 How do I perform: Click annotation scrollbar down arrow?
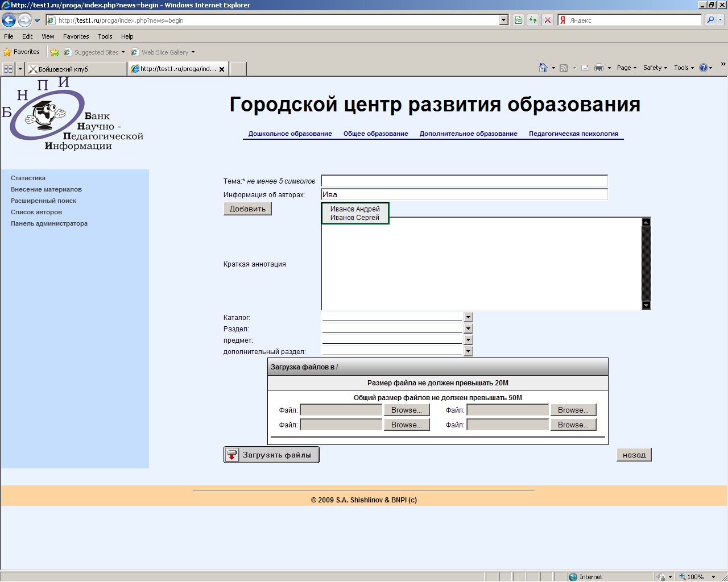pos(646,305)
